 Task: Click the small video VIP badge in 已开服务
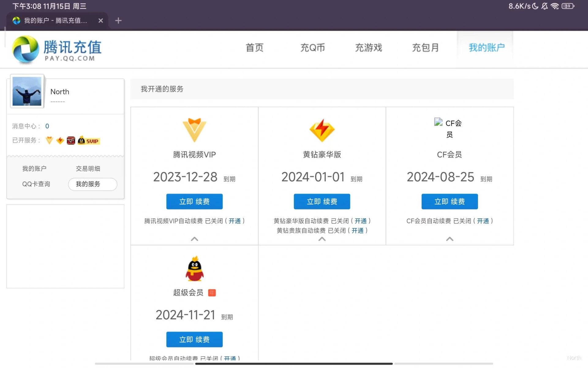[x=49, y=140]
